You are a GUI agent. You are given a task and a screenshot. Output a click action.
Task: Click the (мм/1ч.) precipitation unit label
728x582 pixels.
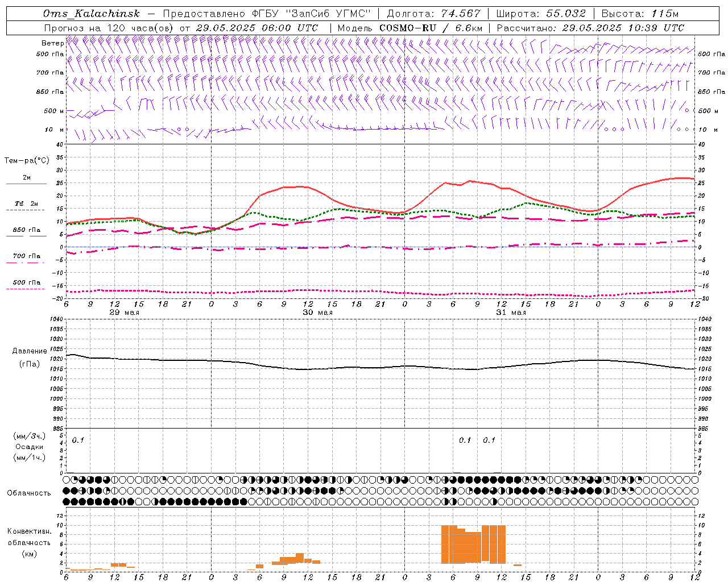coord(29,458)
